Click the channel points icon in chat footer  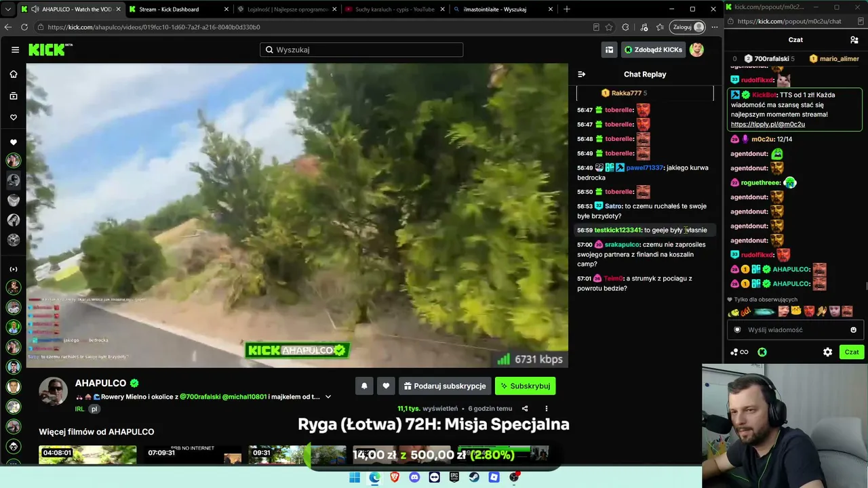click(739, 352)
